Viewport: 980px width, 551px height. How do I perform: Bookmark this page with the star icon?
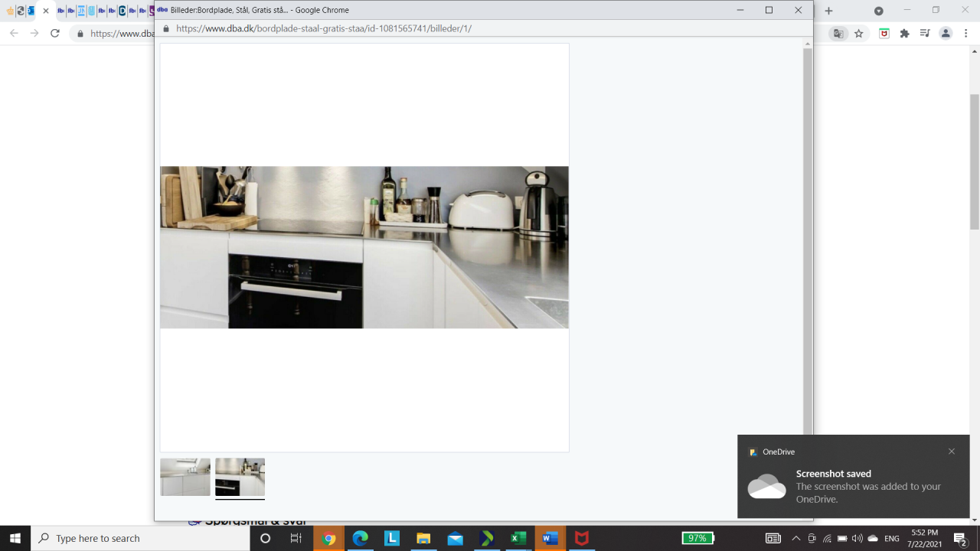point(859,34)
